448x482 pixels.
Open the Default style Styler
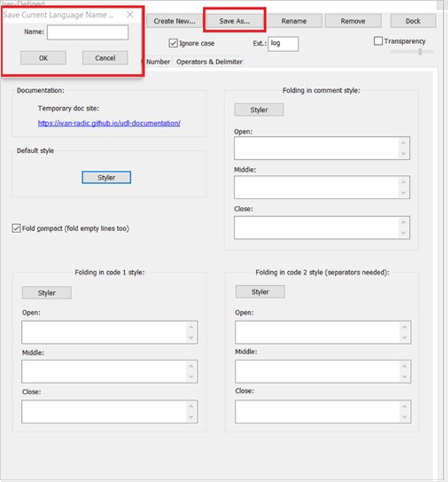106,177
